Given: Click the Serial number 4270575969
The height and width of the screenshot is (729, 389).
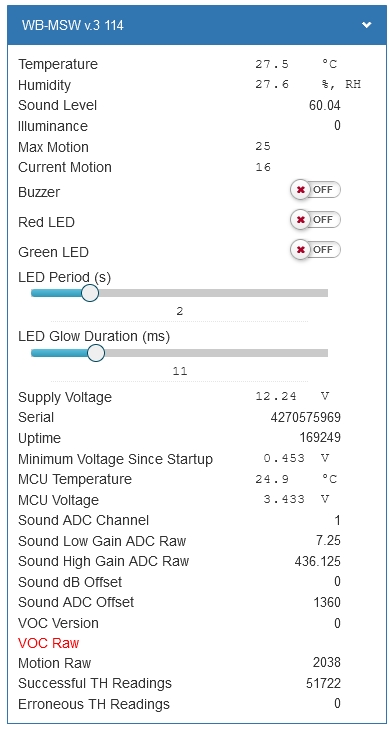Looking at the screenshot, I should click(305, 418).
